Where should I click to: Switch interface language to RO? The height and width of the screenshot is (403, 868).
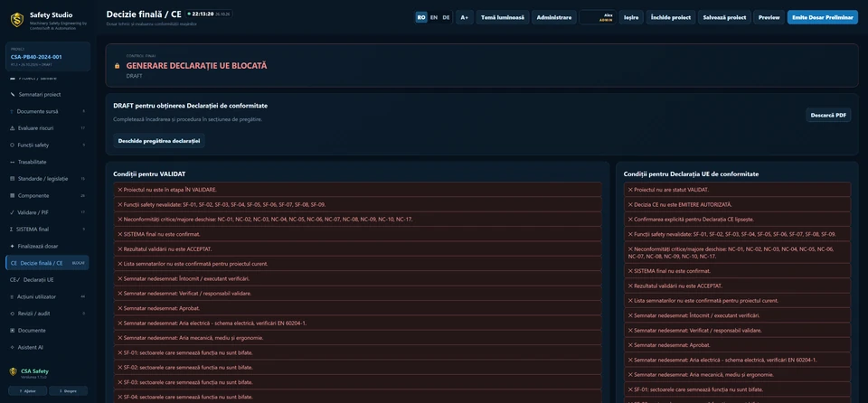pyautogui.click(x=421, y=17)
